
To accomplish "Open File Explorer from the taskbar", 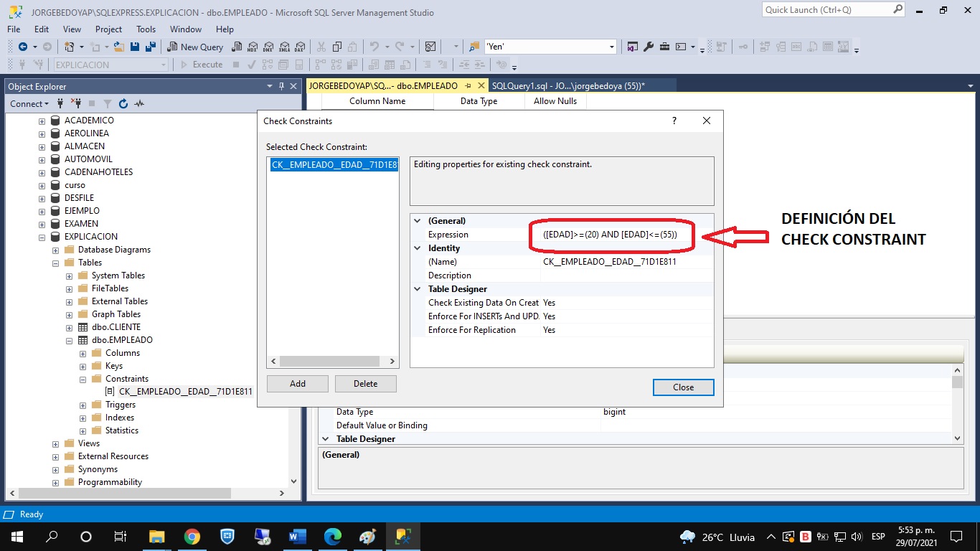I will click(156, 536).
